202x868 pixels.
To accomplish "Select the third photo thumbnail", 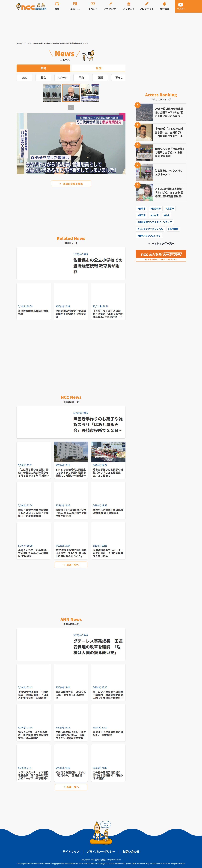I will click(x=90, y=93).
